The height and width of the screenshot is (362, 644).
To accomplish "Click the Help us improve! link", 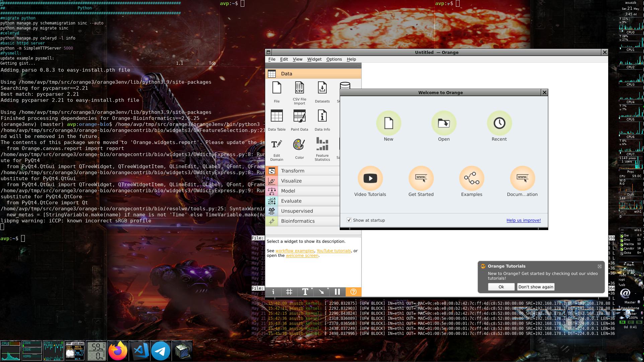I will pyautogui.click(x=523, y=220).
